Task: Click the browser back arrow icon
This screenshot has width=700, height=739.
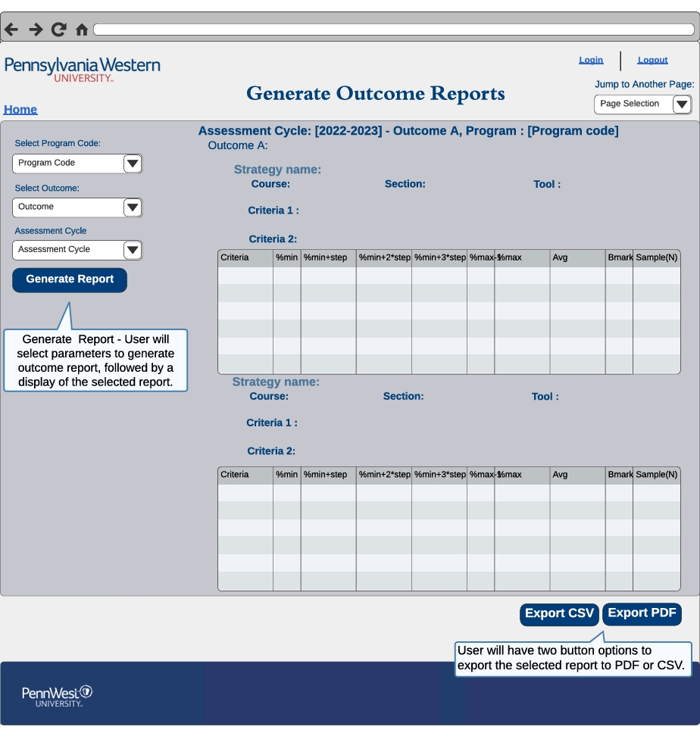Action: pos(11,29)
